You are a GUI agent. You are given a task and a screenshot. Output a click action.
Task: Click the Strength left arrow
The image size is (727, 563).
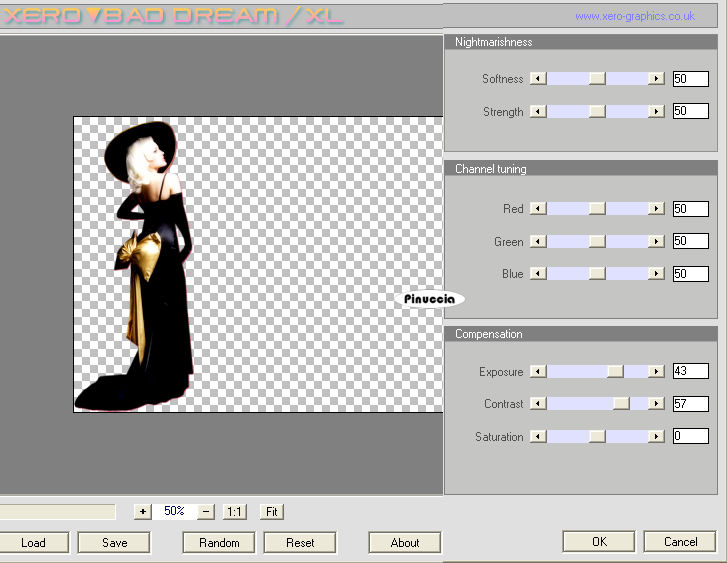click(x=538, y=111)
